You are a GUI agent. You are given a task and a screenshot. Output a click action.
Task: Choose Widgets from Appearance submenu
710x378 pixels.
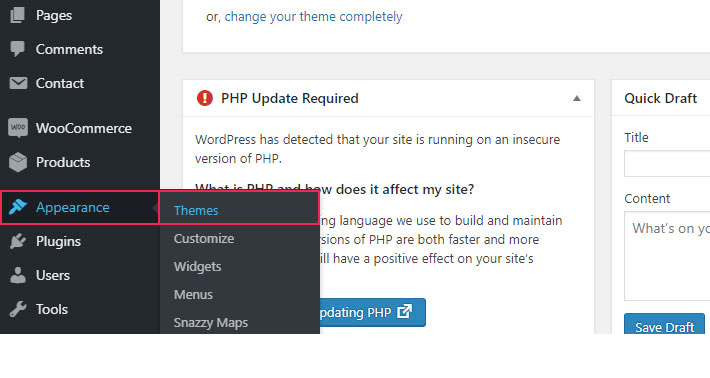197,267
